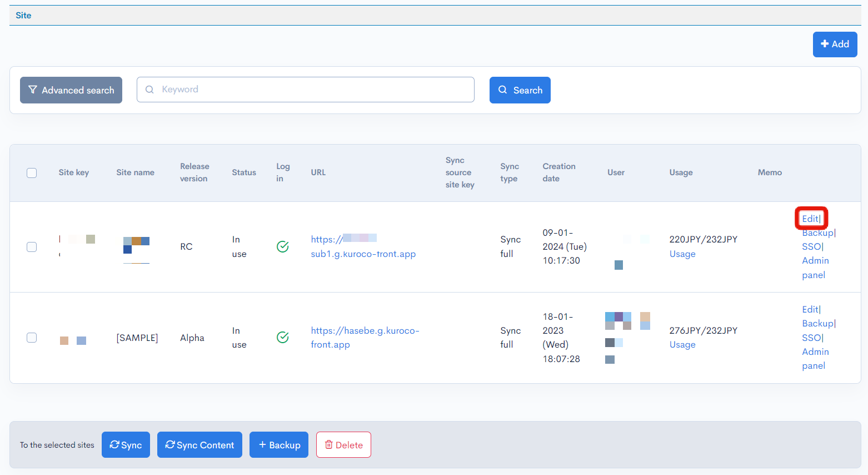Click Backup link for the [SAMPLE] site
868x475 pixels.
coord(817,323)
